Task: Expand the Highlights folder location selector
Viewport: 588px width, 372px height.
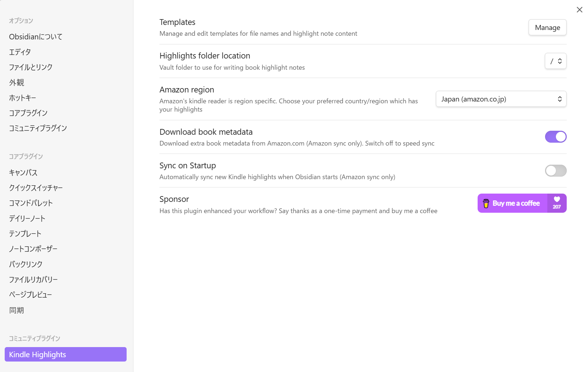Action: [x=555, y=61]
